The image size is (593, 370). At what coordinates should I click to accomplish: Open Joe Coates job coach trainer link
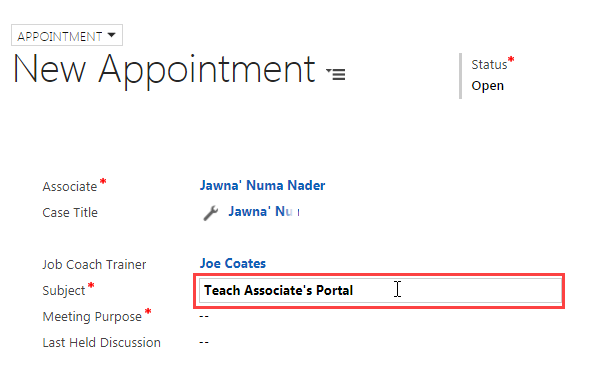[233, 263]
